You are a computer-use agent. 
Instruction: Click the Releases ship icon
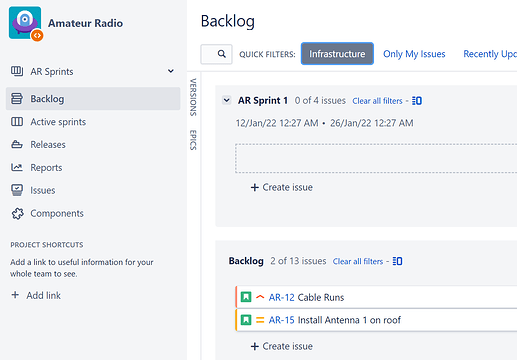click(x=17, y=145)
